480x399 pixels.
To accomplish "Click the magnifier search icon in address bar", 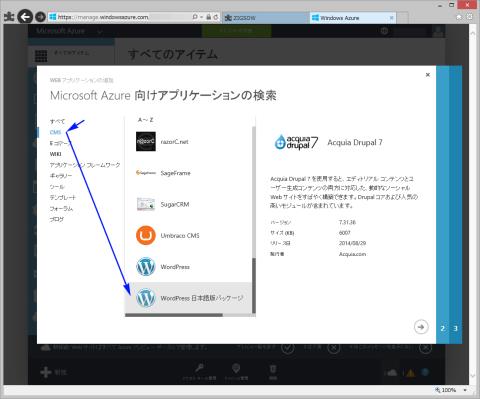I will tap(195, 17).
